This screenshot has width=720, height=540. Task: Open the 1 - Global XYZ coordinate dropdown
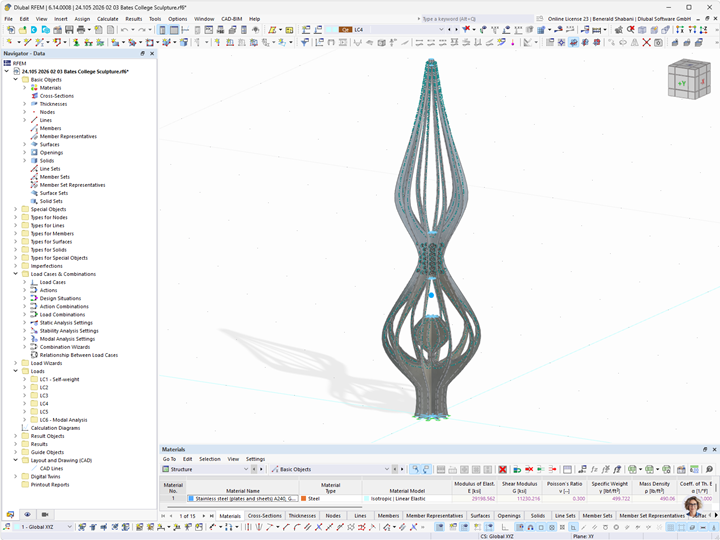tap(70, 527)
